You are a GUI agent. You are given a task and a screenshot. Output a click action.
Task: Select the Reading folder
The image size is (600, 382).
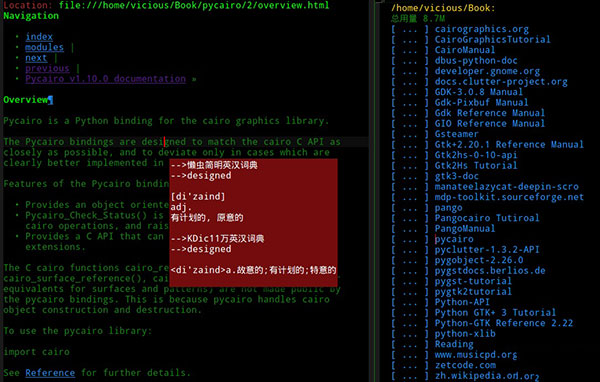(454, 344)
